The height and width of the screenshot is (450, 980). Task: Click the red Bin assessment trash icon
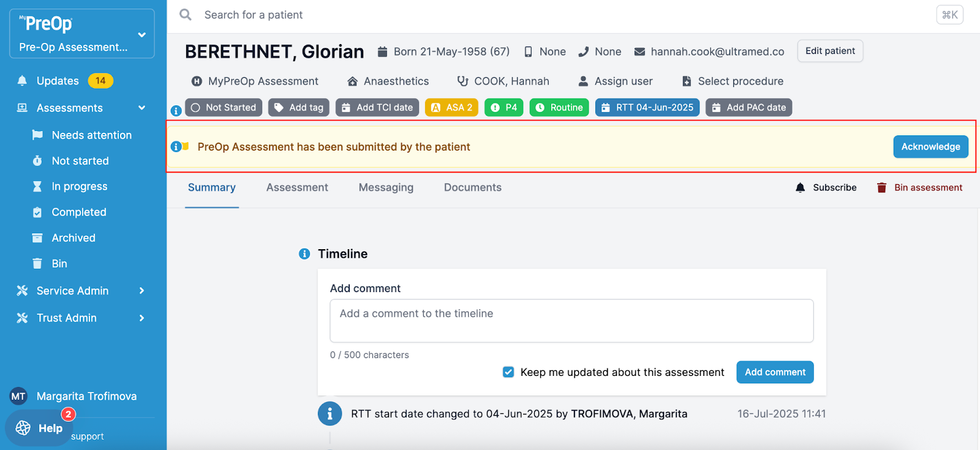881,188
